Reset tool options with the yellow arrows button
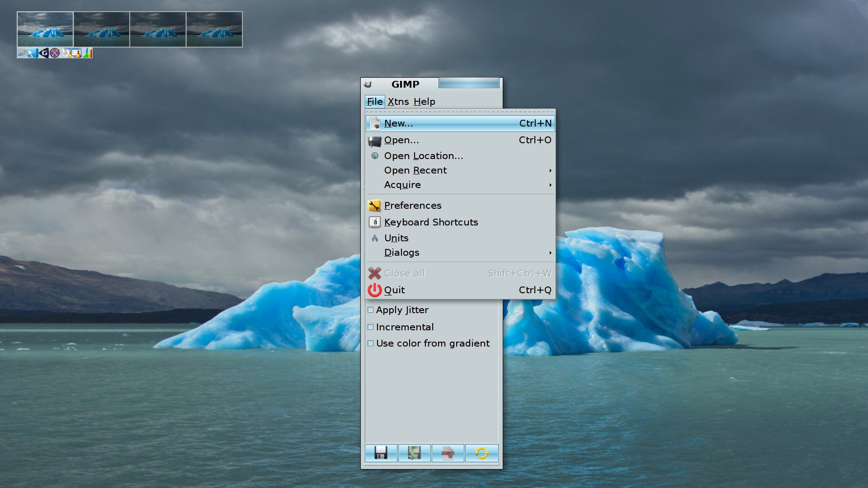Viewport: 868px width, 488px height. pos(481,453)
